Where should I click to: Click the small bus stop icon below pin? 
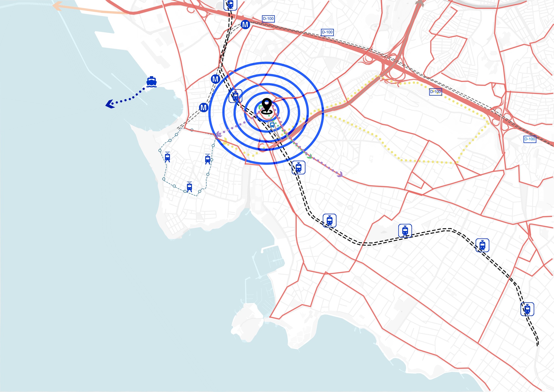272,125
